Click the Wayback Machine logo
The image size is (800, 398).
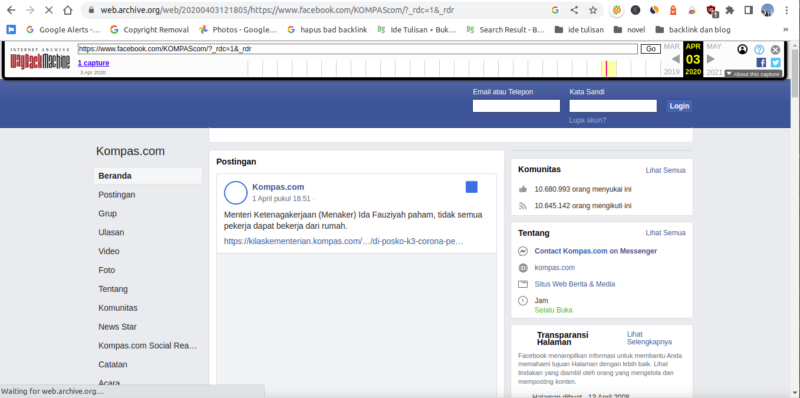click(40, 60)
